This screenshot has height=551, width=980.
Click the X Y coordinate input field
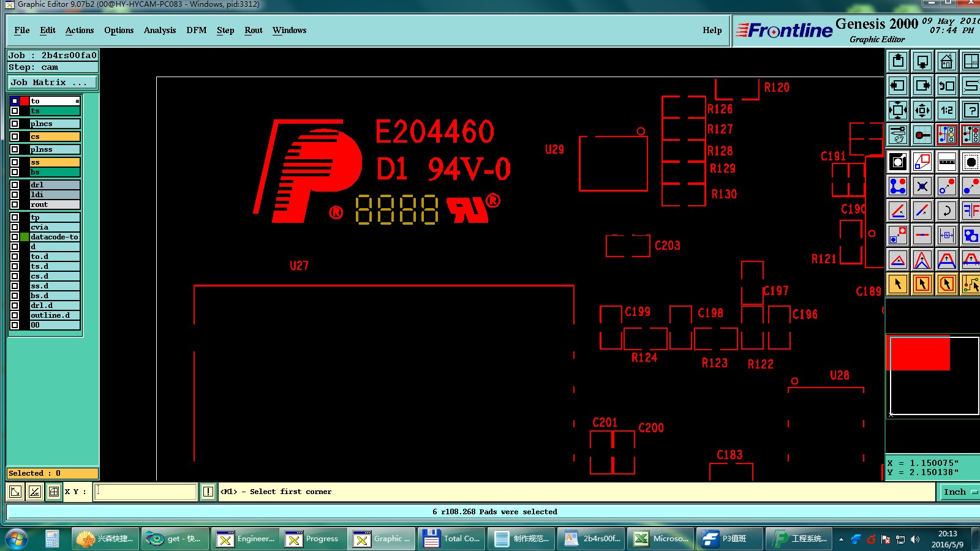coord(145,492)
